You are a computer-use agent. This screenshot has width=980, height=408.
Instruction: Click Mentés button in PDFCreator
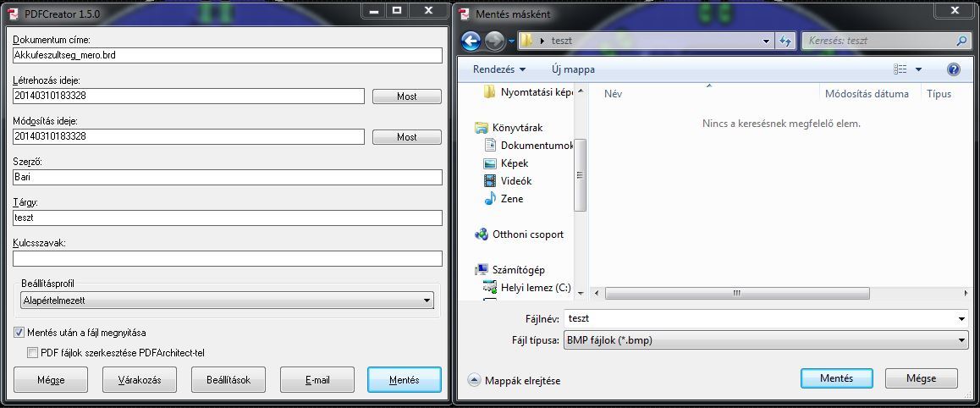pos(405,379)
